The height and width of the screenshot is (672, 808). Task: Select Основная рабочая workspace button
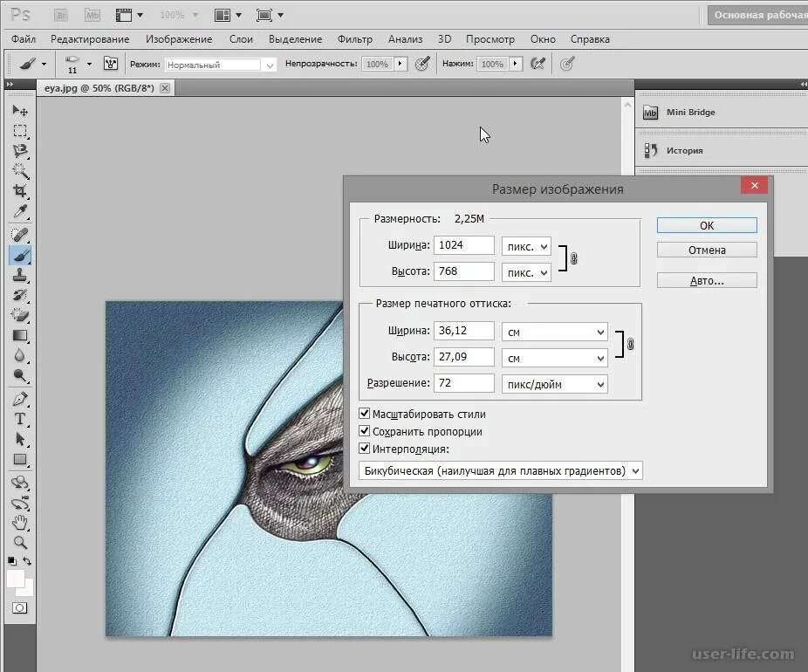pyautogui.click(x=757, y=16)
